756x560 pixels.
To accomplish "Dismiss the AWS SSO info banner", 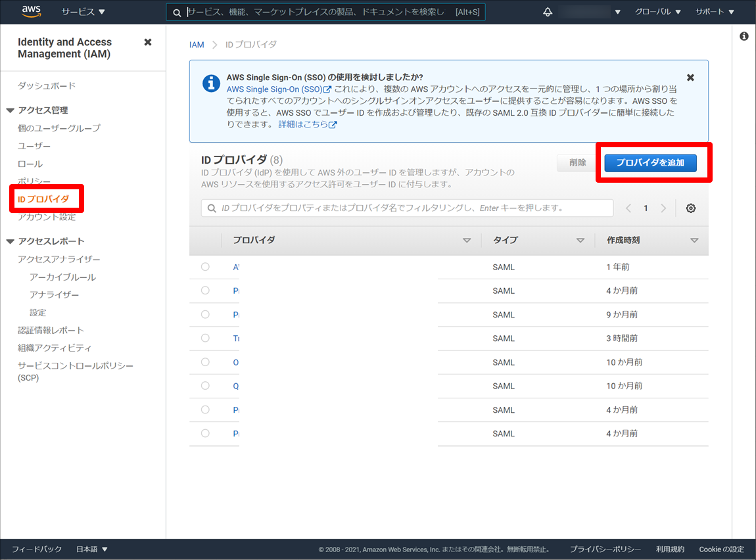I will (x=690, y=78).
